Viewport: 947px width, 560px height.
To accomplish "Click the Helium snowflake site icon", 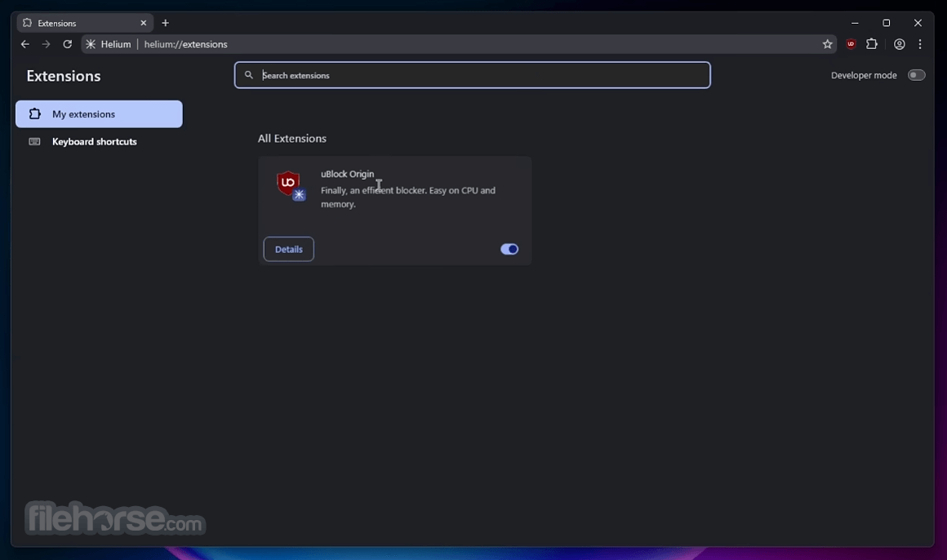I will pyautogui.click(x=91, y=44).
